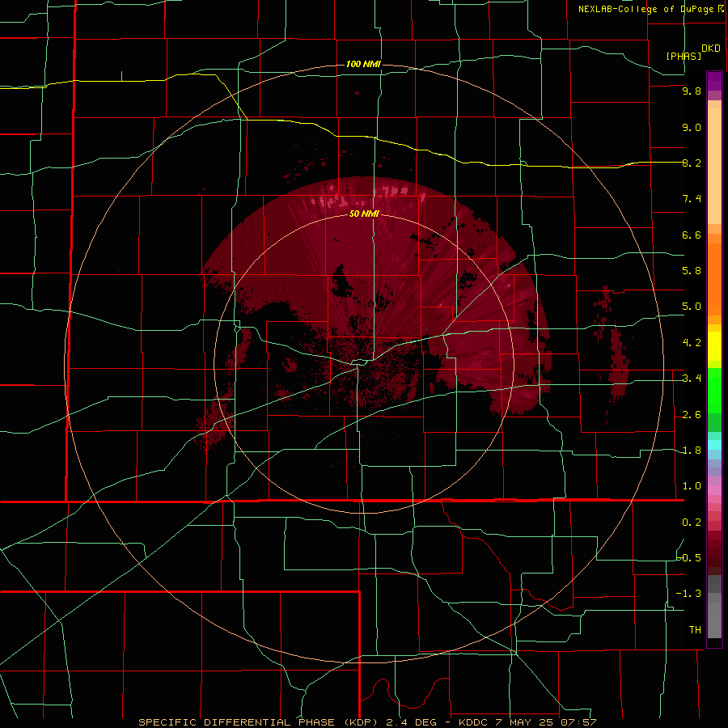Viewport: 728px width, 728px height.
Task: Click the 3.4 value on the color scale
Action: 692,379
